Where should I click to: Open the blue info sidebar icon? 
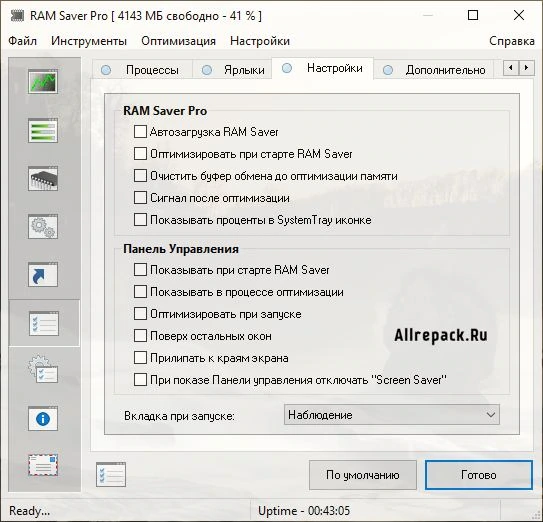[x=43, y=419]
